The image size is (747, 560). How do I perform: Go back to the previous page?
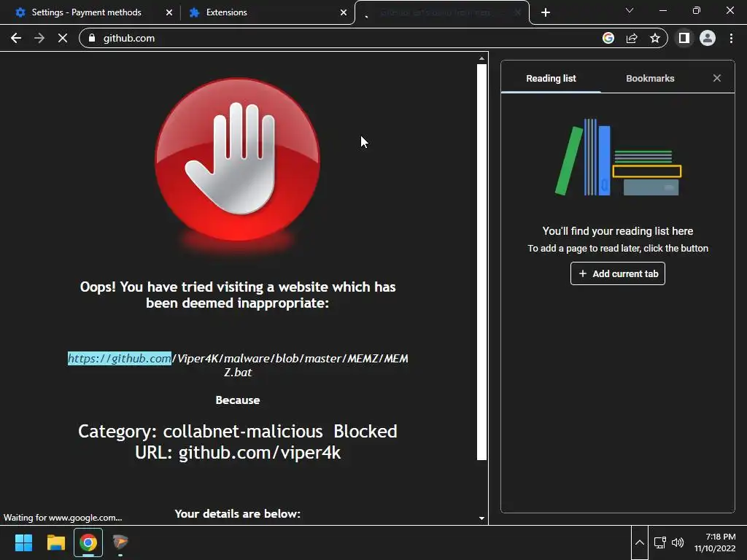pyautogui.click(x=16, y=38)
